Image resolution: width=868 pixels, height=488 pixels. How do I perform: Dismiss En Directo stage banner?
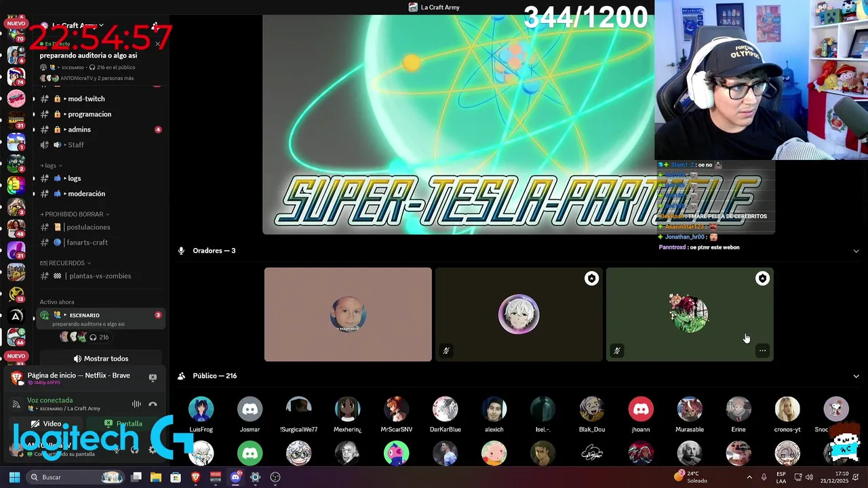pyautogui.click(x=157, y=44)
